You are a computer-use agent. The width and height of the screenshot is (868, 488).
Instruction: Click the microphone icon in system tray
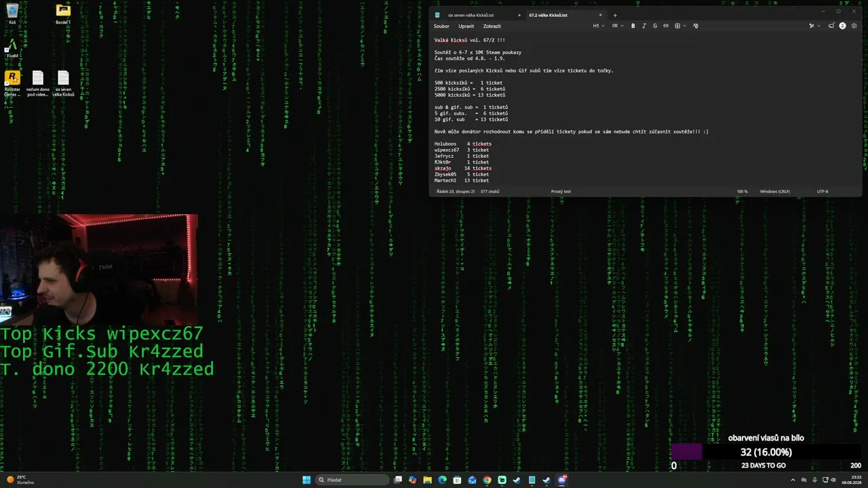coord(814,480)
